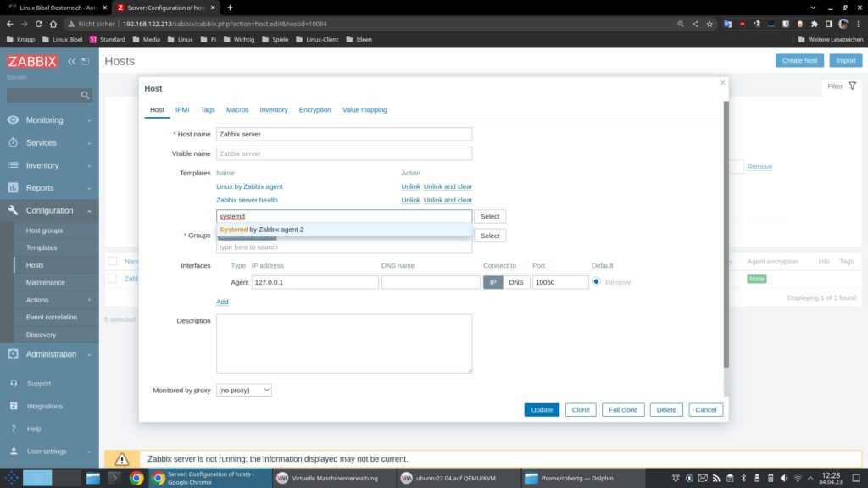
Task: Click the Monitoring eye icon
Action: (x=13, y=120)
